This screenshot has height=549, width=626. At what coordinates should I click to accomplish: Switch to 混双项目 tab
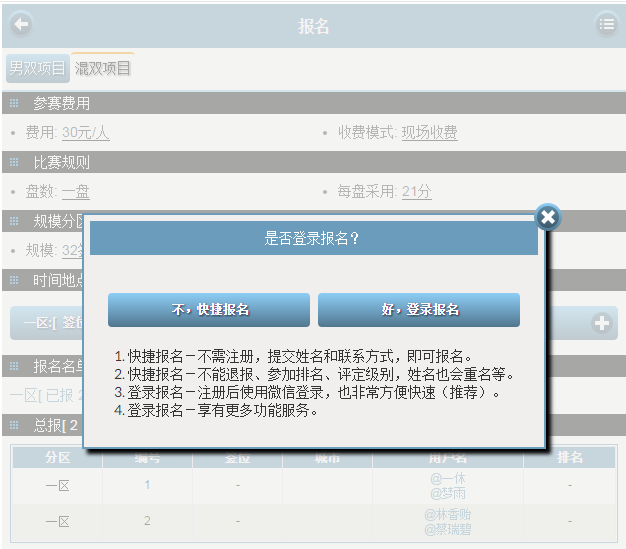[103, 68]
